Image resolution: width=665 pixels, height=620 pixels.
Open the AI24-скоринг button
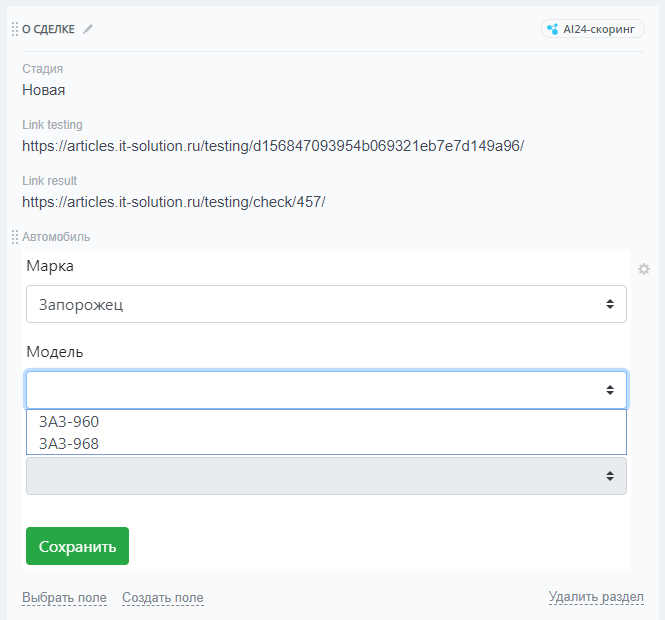point(592,29)
